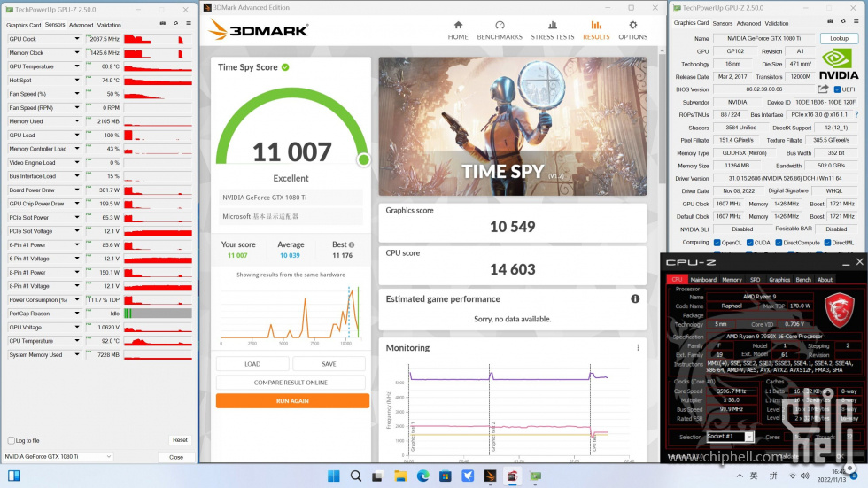This screenshot has width=868, height=488.
Task: Toggle DirectCompute checkbox
Action: pyautogui.click(x=779, y=243)
